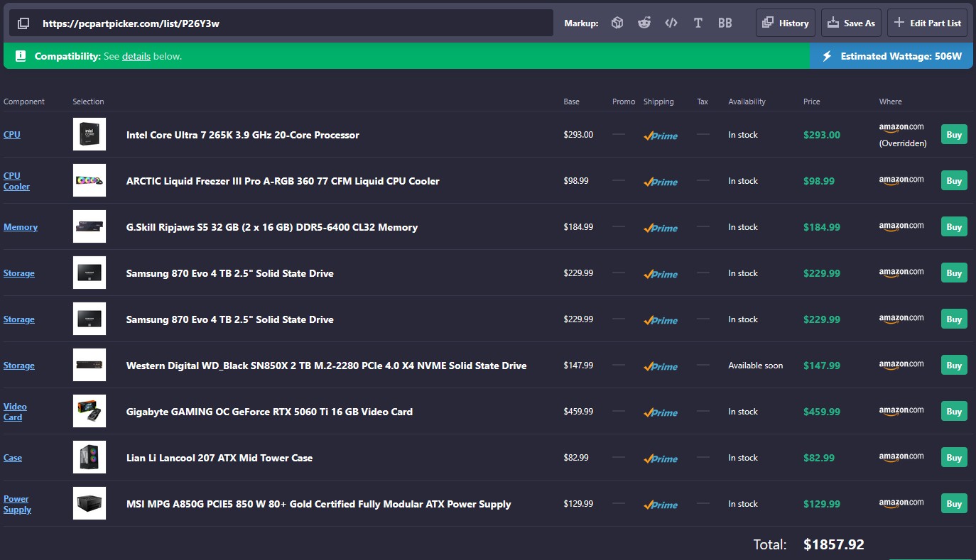Open WD_Black SN850X product name
The image size is (976, 560).
coord(327,366)
